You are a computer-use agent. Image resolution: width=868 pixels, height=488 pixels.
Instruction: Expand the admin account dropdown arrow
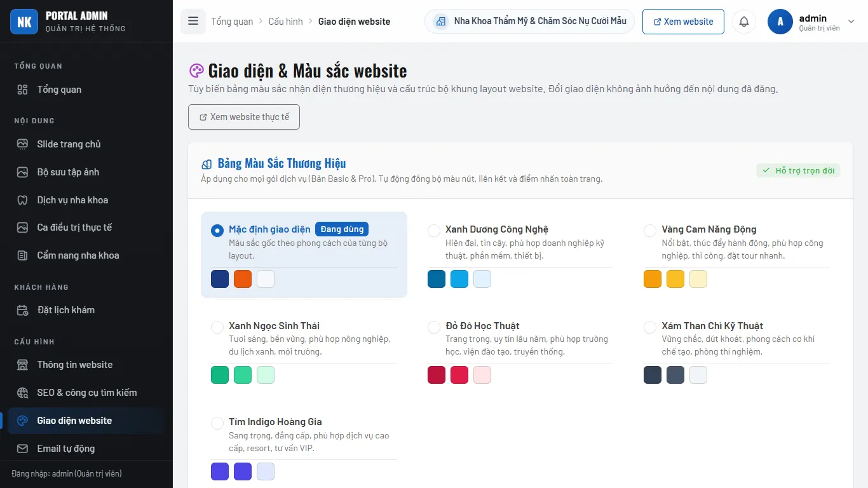[851, 22]
